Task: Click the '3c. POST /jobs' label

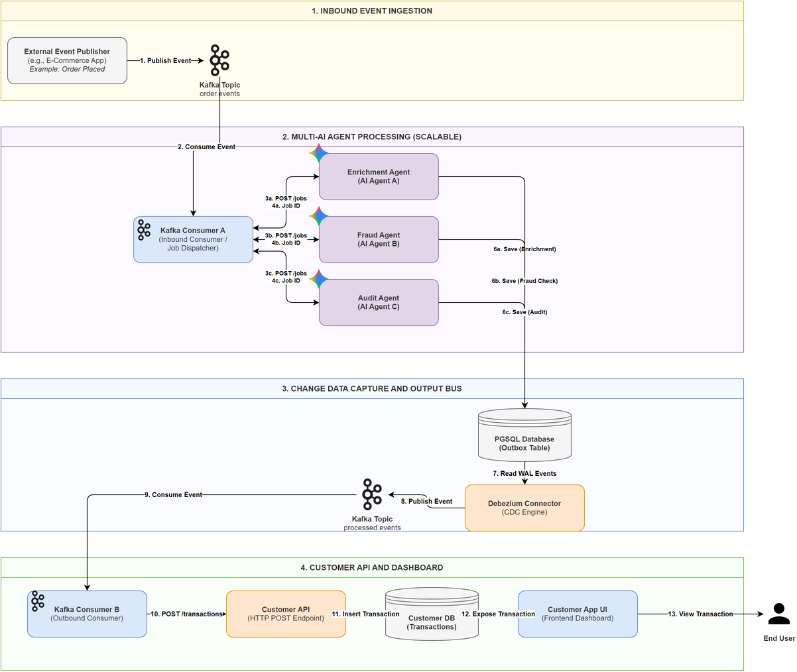Action: 286,273
